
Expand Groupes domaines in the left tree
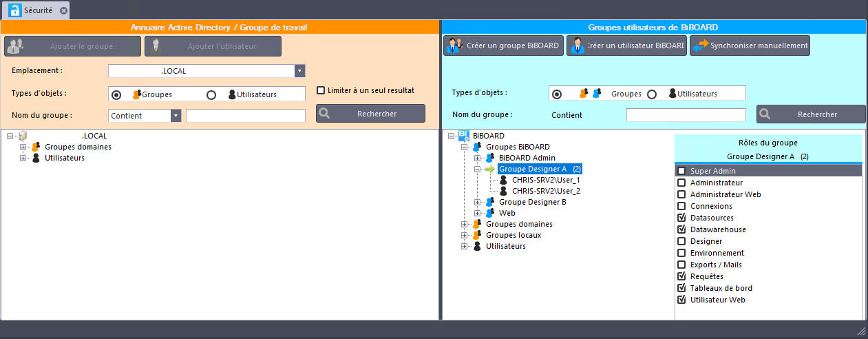tap(23, 147)
